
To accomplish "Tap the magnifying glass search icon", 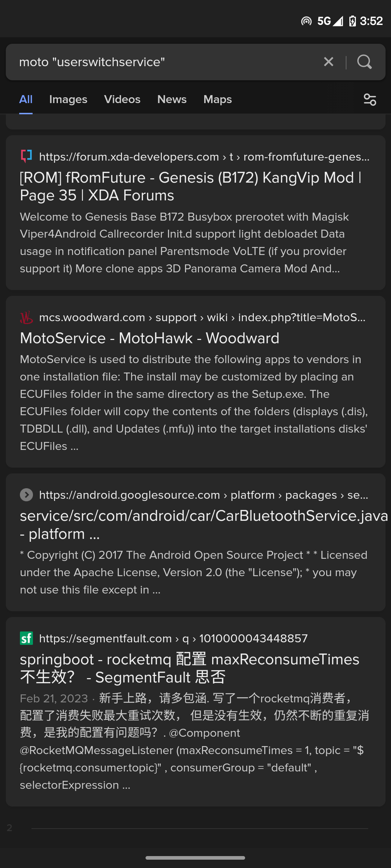I will click(x=364, y=62).
